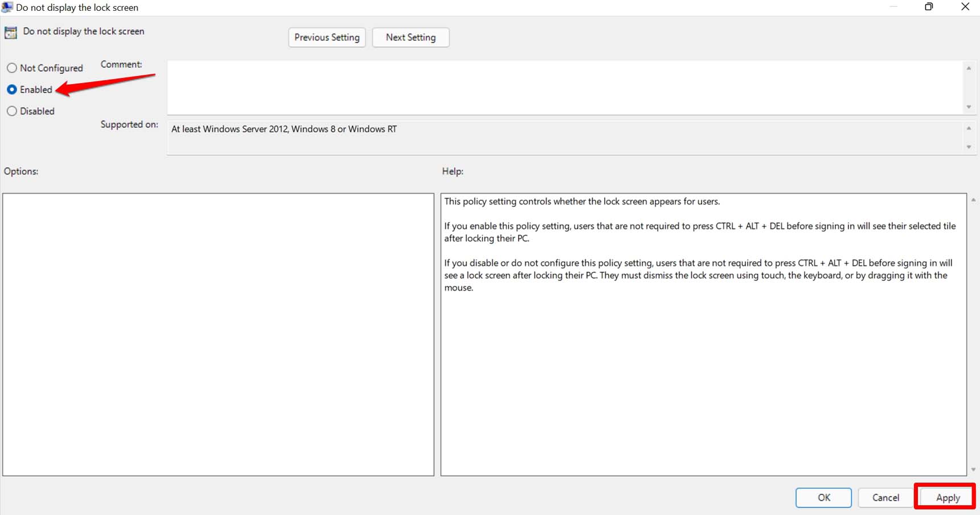The height and width of the screenshot is (515, 980).
Task: Click the Comment box down arrow
Action: click(x=969, y=107)
